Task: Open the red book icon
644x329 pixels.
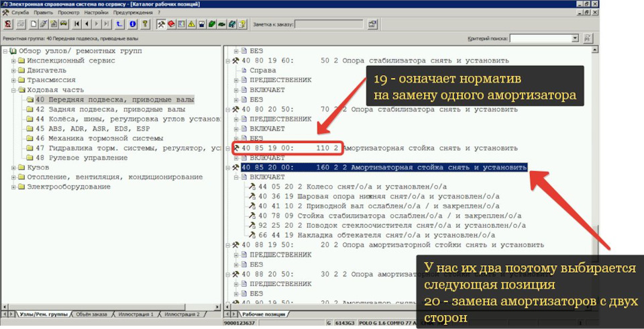Action: coord(171,24)
